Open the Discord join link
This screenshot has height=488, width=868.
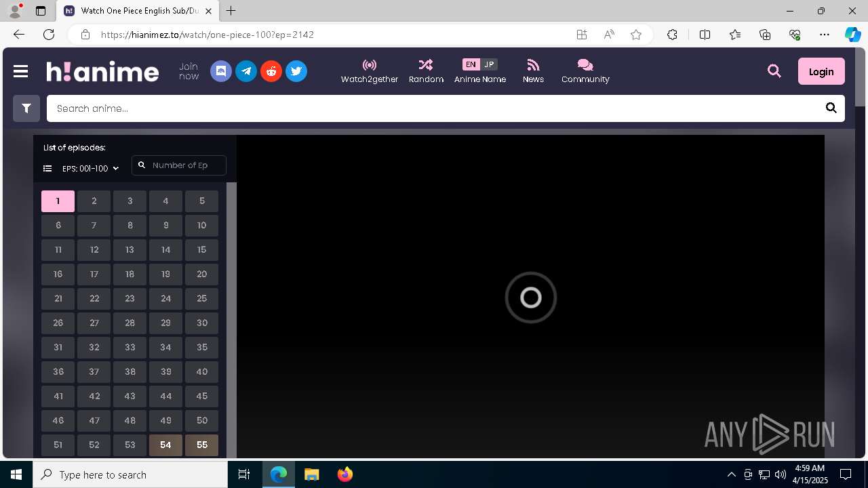pyautogui.click(x=221, y=71)
